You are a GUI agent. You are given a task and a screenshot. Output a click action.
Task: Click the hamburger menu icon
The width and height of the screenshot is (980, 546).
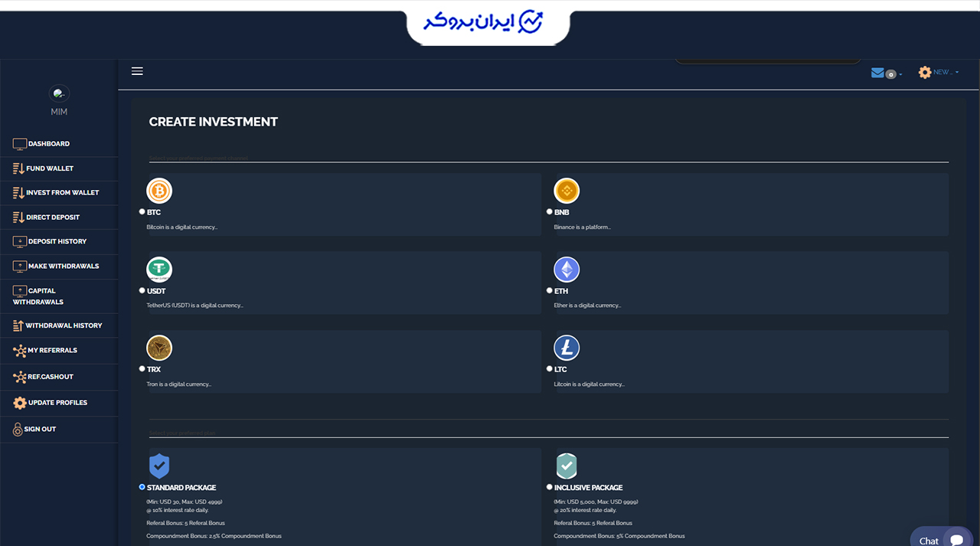tap(137, 71)
